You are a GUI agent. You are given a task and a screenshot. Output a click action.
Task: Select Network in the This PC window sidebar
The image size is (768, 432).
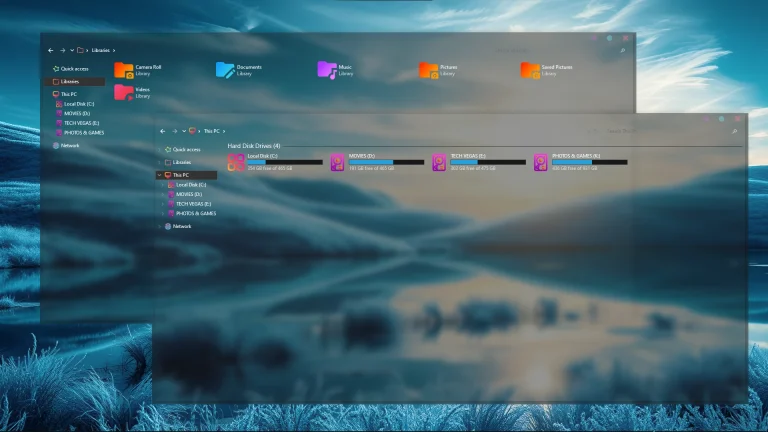pos(181,226)
